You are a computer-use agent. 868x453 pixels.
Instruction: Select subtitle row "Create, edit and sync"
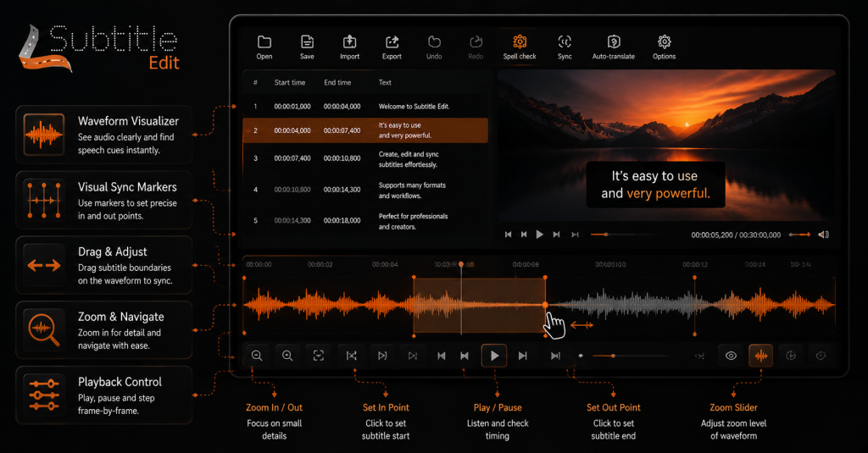(365, 158)
